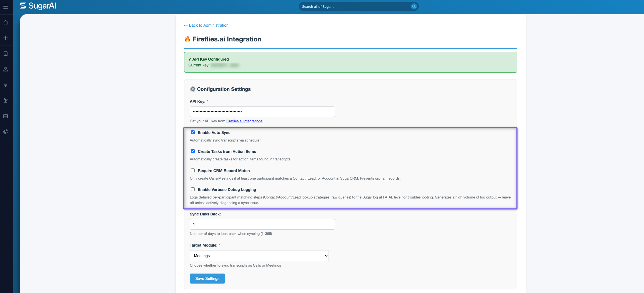Click the gear icon beside Configuration Settings
Viewport: 644px width, 293px height.
pyautogui.click(x=193, y=89)
